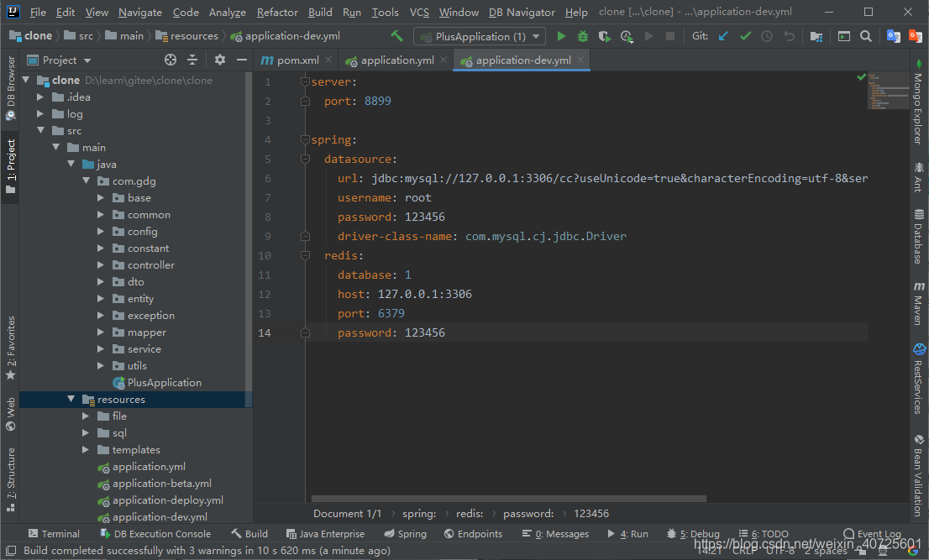Open the RestServices side panel
929x560 pixels.
[918, 379]
